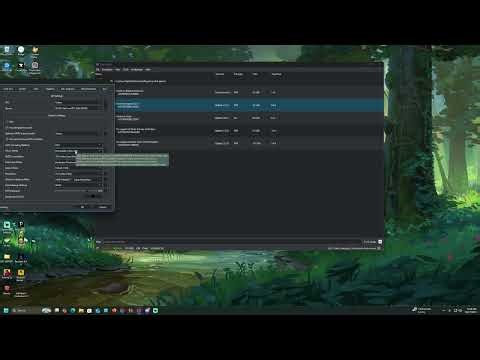The height and width of the screenshot is (360, 480).
Task: Click the filter input field in game list window
Action: click(x=232, y=242)
